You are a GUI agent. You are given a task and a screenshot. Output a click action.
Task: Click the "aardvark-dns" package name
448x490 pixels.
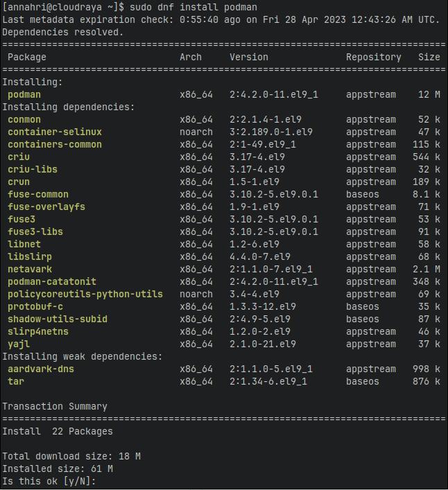pos(41,369)
